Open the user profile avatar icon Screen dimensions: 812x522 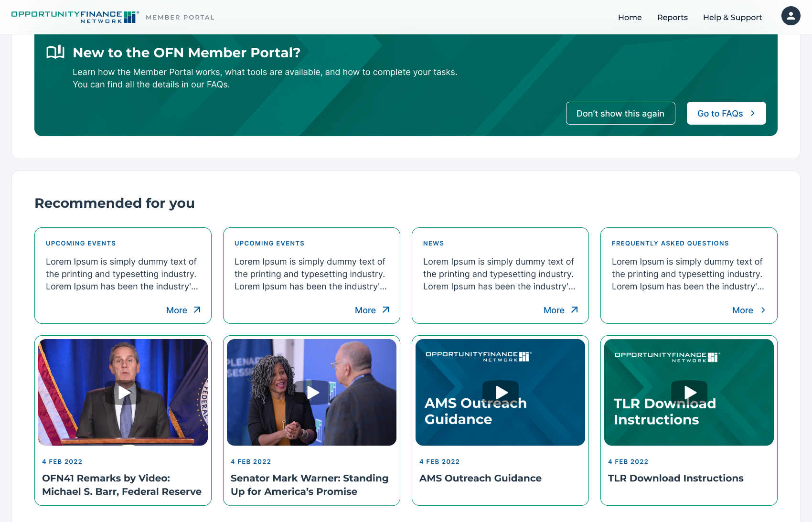click(791, 16)
